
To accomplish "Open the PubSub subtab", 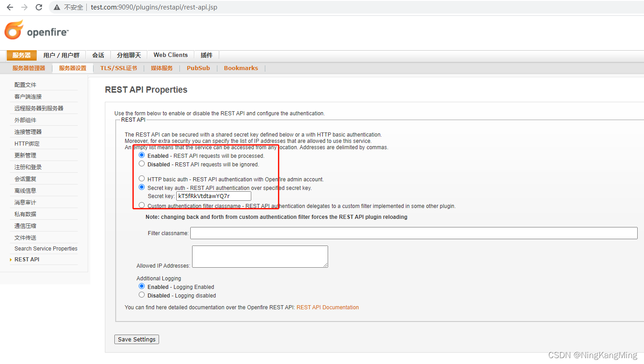I will pos(198,68).
